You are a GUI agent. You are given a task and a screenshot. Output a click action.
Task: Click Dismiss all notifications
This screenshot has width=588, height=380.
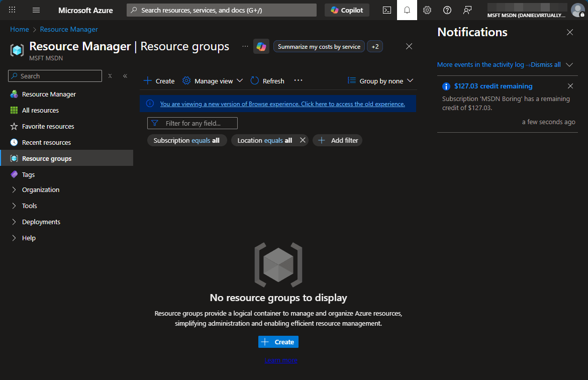click(546, 64)
